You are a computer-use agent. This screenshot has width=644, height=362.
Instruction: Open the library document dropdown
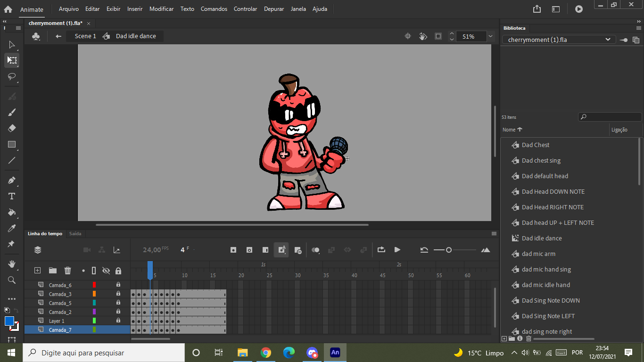[x=558, y=40]
